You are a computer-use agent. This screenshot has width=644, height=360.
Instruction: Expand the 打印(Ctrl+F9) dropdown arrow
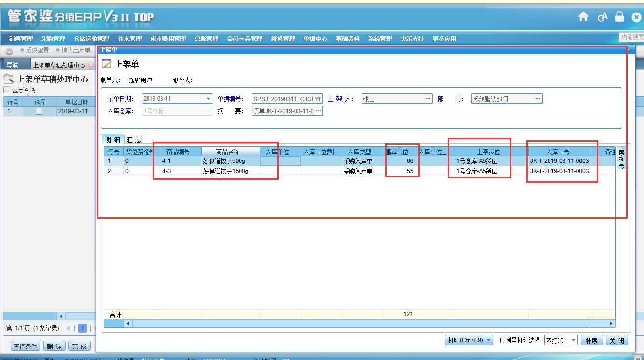click(488, 340)
